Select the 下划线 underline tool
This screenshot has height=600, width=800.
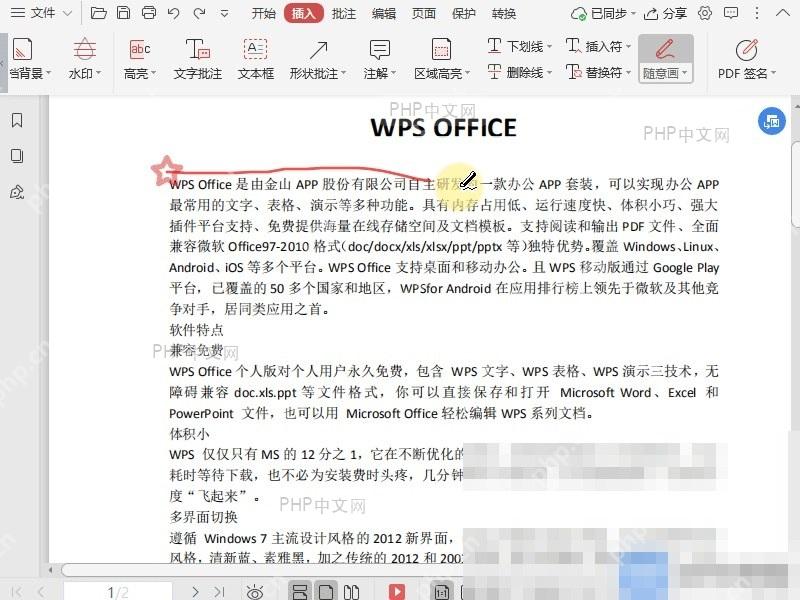coord(515,46)
